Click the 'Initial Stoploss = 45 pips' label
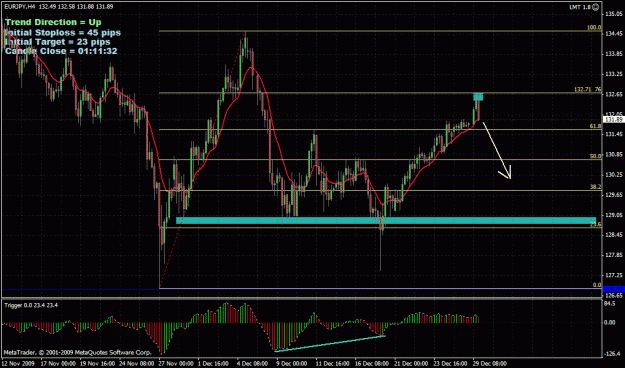625x368 pixels. (x=63, y=32)
